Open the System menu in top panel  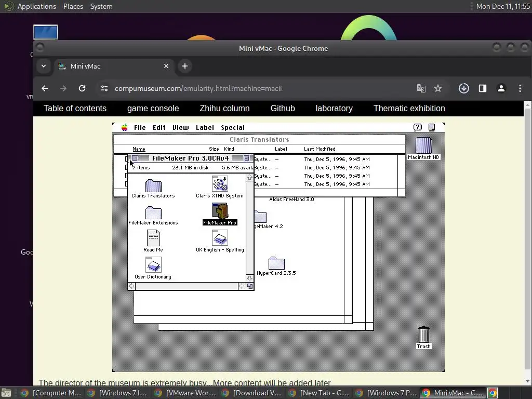(101, 6)
